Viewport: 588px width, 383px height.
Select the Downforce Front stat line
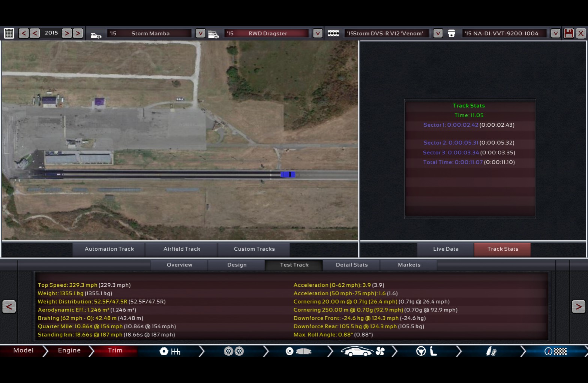click(x=360, y=318)
